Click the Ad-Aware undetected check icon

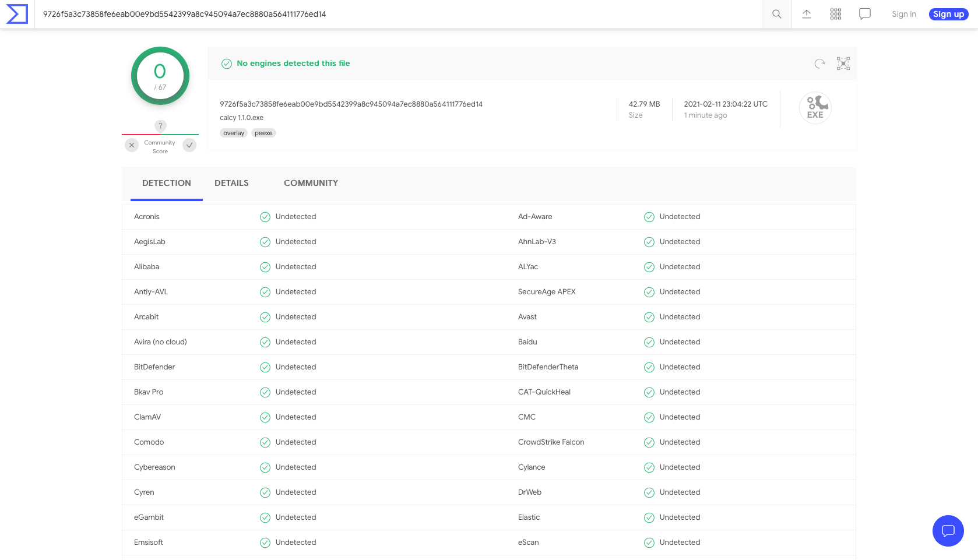(x=649, y=217)
